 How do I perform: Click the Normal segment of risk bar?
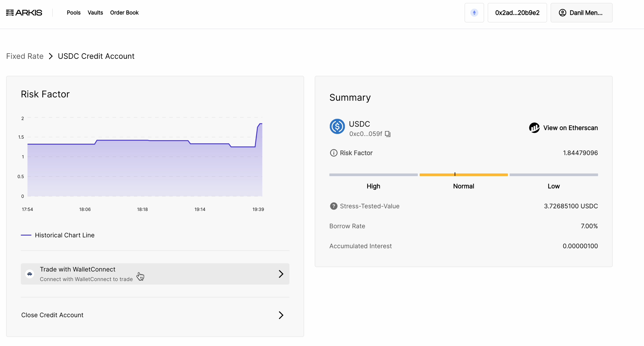coord(464,175)
